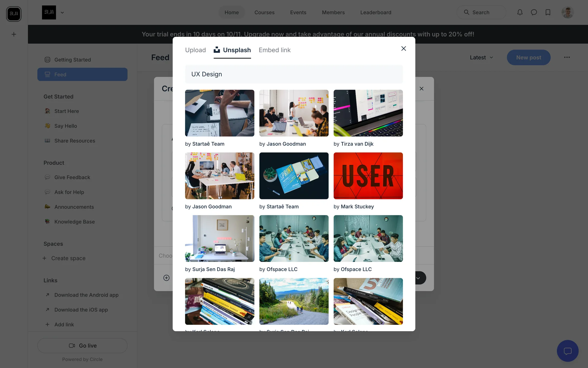The width and height of the screenshot is (588, 368).
Task: Click the user profile avatar
Action: pos(567,12)
